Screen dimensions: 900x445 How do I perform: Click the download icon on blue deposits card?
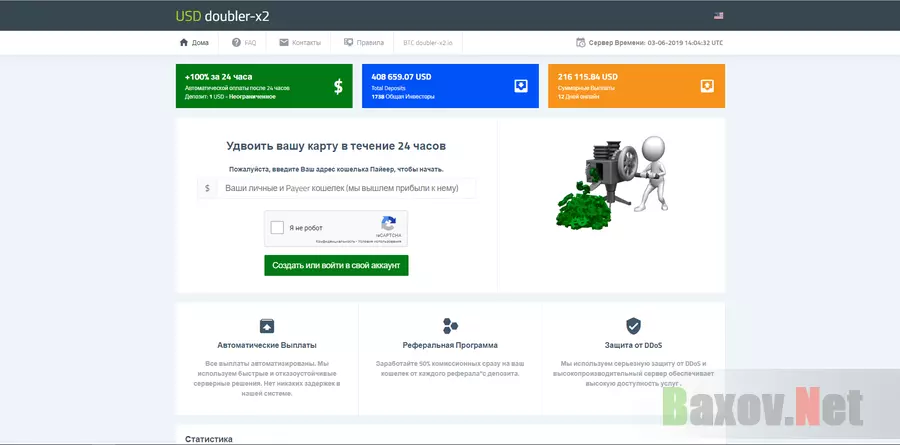click(x=521, y=86)
